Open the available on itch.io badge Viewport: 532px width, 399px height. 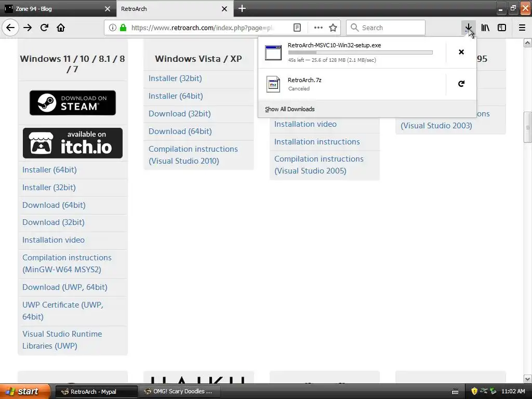pyautogui.click(x=73, y=143)
